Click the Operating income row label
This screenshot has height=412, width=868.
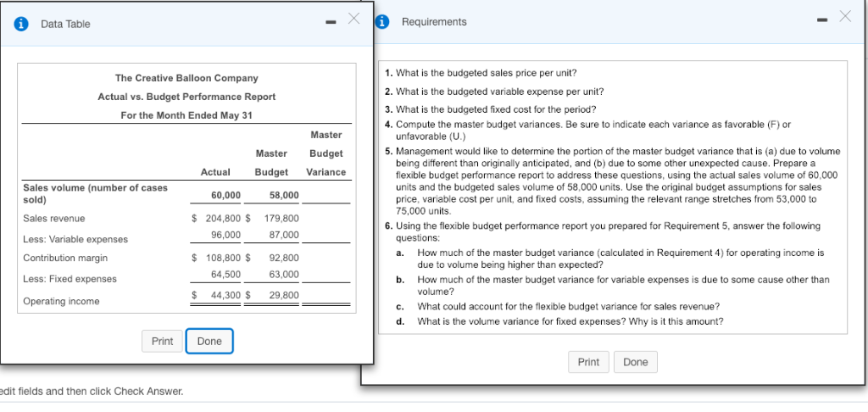pos(61,301)
